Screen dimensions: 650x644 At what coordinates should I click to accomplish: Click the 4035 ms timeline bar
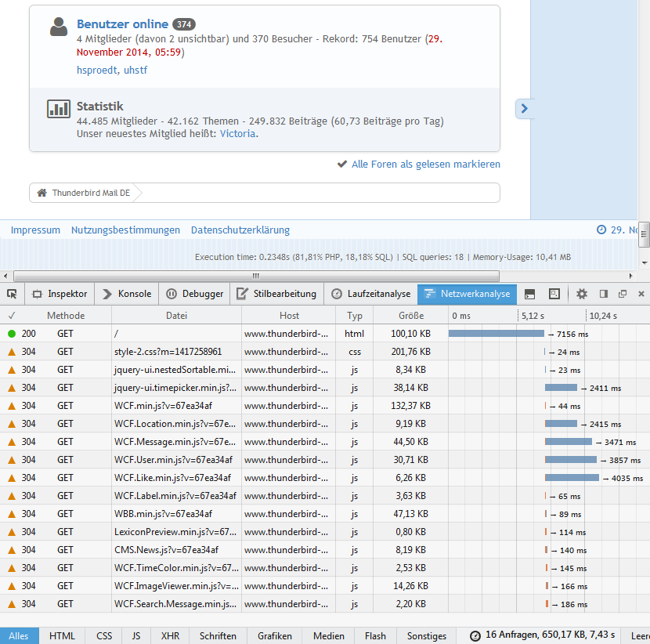click(x=572, y=478)
